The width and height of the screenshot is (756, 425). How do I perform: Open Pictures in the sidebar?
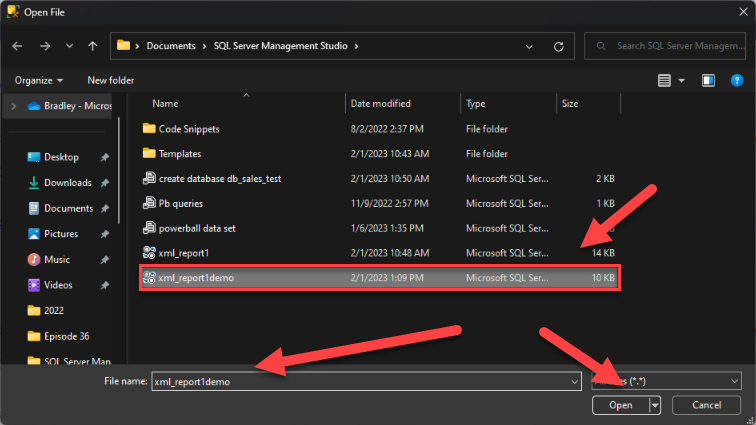pos(61,233)
